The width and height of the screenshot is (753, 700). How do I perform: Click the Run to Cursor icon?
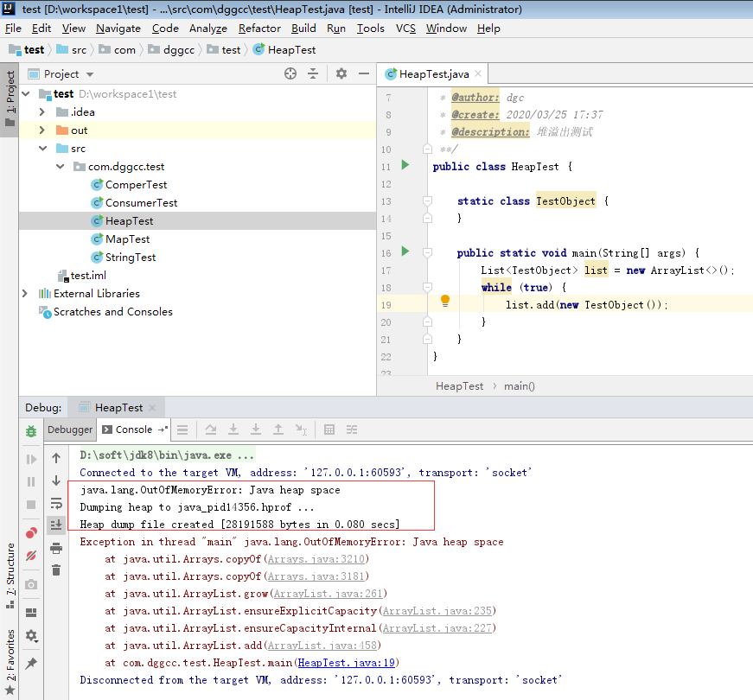pyautogui.click(x=301, y=430)
